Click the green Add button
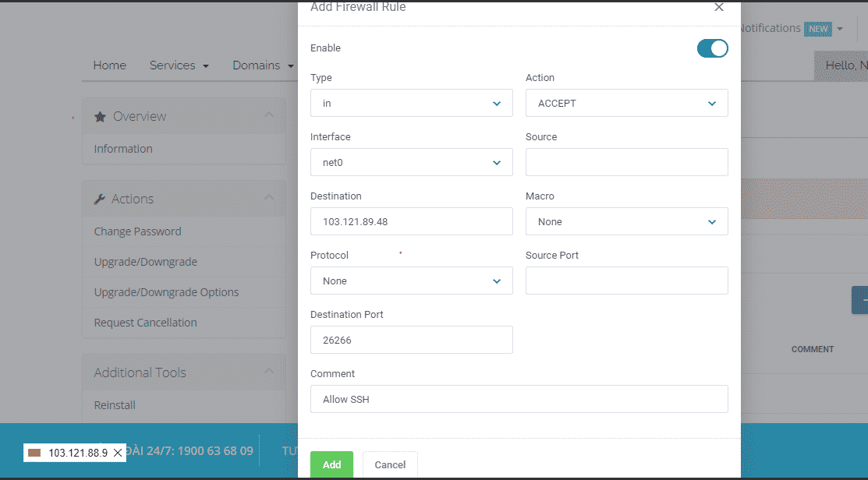Viewport: 868px width, 480px height. tap(331, 464)
